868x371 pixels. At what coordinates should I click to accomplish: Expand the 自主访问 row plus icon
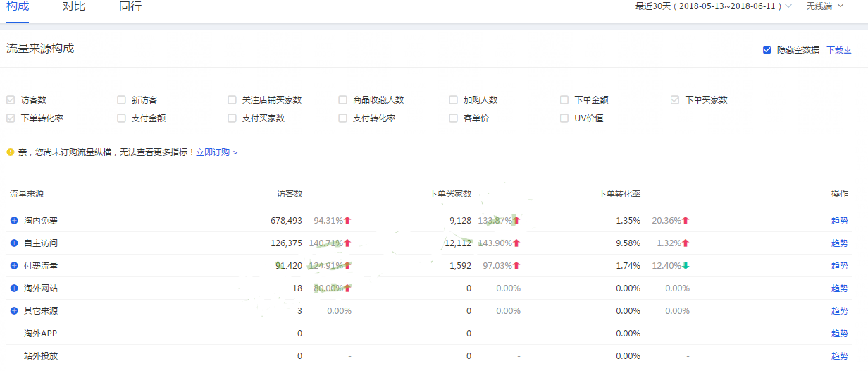14,243
